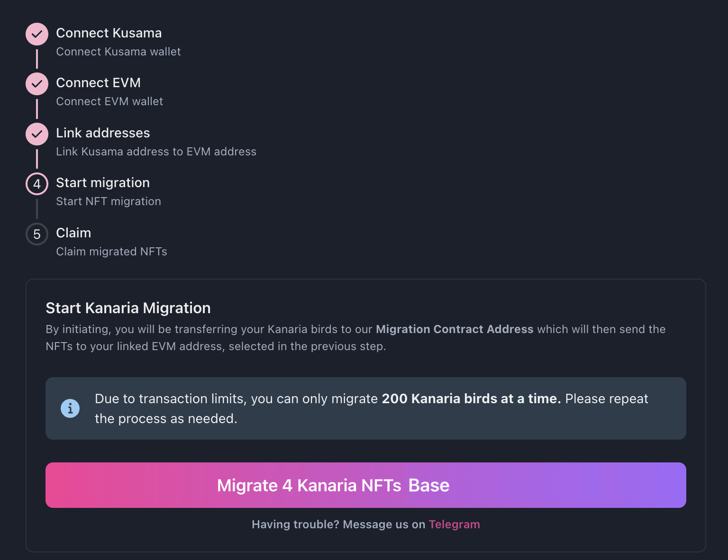
Task: Select the Start migration step
Action: click(x=103, y=183)
